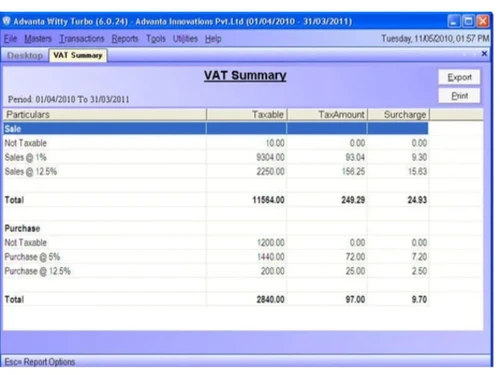The width and height of the screenshot is (500, 375).
Task: Click the purchase surcharge total 9.70
Action: 419,300
